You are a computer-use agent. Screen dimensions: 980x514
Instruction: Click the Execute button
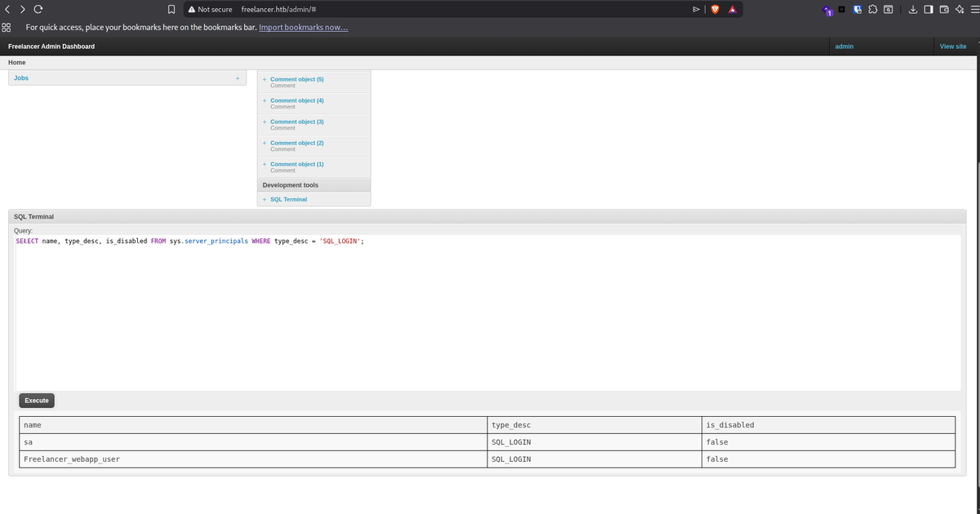tap(37, 401)
